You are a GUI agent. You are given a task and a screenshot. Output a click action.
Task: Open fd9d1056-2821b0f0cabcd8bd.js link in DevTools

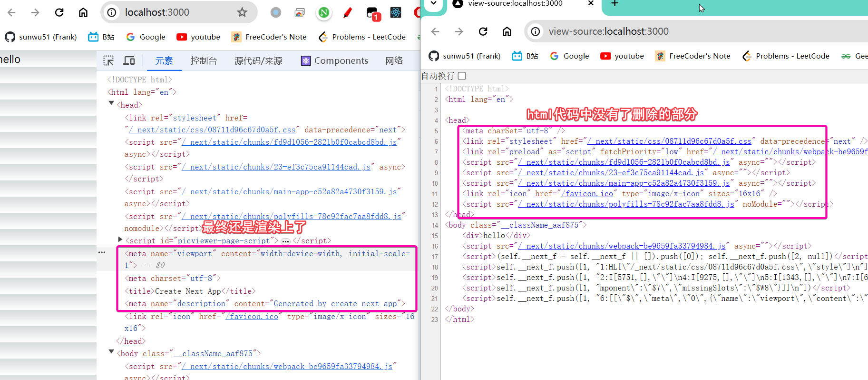click(x=289, y=142)
